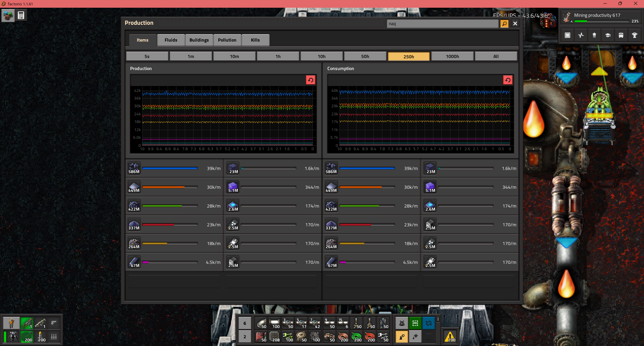Click the 586M item icon in Production
The height and width of the screenshot is (346, 644).
coord(134,168)
